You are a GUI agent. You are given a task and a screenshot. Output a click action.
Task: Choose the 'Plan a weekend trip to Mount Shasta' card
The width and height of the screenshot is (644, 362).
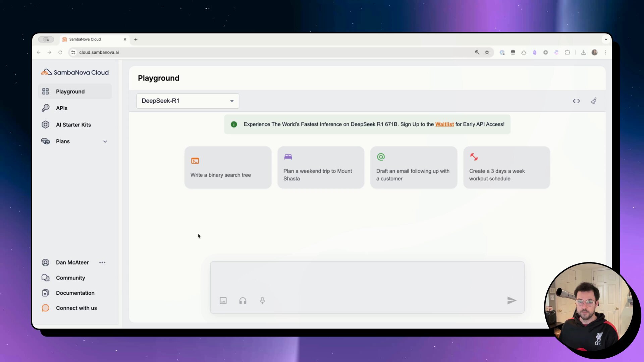pos(321,167)
